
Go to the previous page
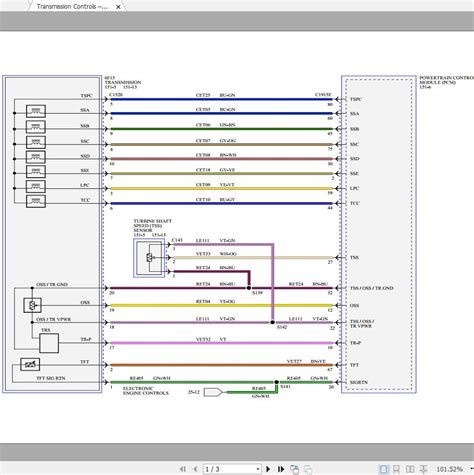pyautogui.click(x=195, y=469)
